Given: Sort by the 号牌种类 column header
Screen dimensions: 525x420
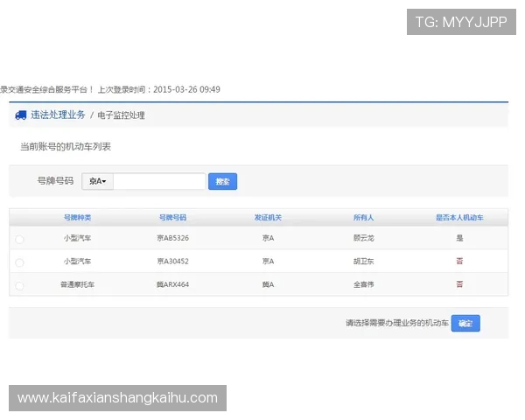Looking at the screenshot, I should pos(77,217).
